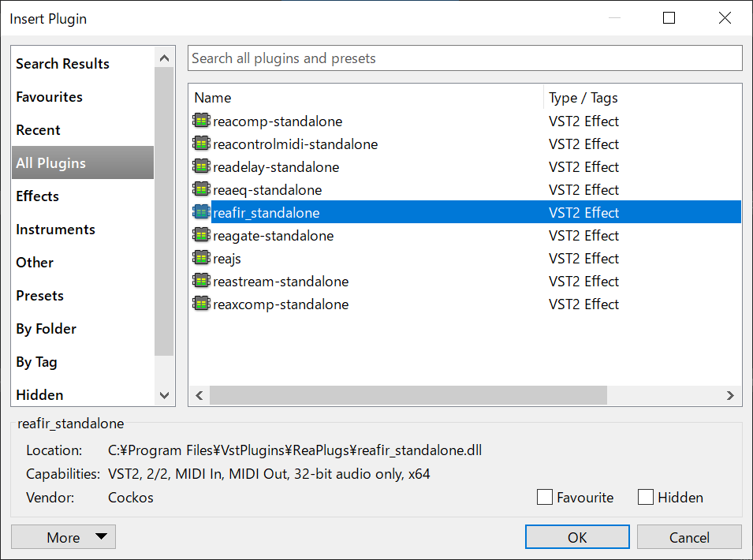Viewport: 753px width, 560px height.
Task: Switch to the By Folder category
Action: (x=46, y=329)
